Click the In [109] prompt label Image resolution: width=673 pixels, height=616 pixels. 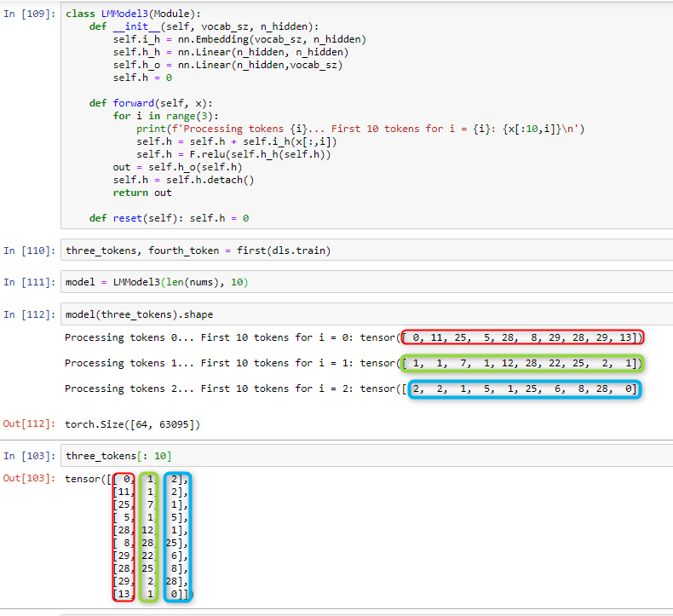[30, 14]
